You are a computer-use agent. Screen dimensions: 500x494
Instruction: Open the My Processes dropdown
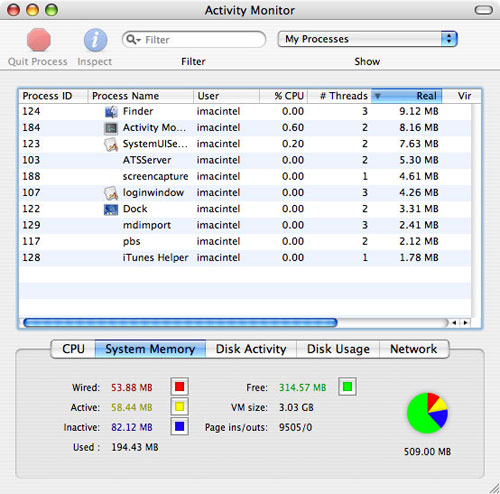click(x=368, y=39)
